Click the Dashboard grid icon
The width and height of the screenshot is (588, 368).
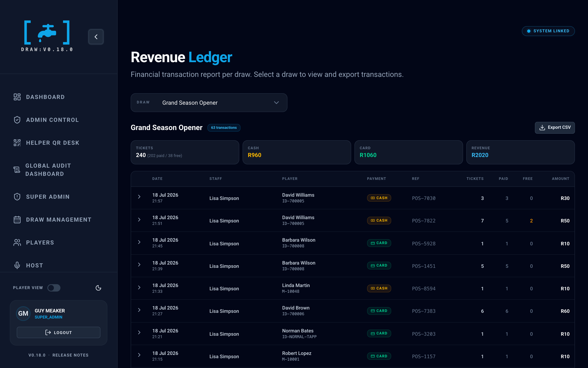(x=17, y=97)
